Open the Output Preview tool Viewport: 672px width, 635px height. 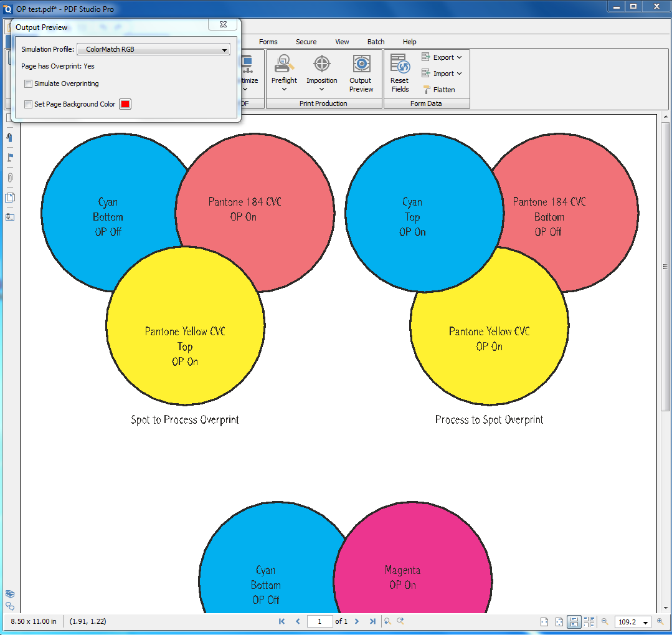click(x=361, y=72)
